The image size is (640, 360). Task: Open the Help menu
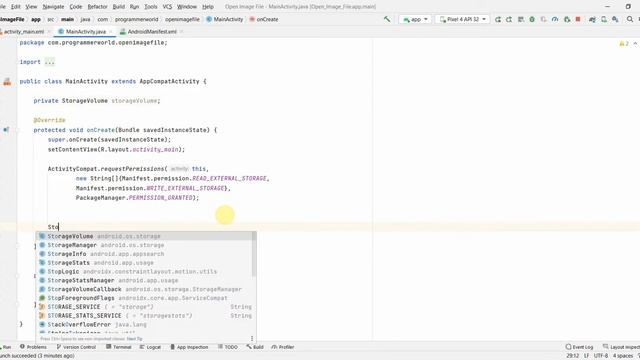click(208, 7)
